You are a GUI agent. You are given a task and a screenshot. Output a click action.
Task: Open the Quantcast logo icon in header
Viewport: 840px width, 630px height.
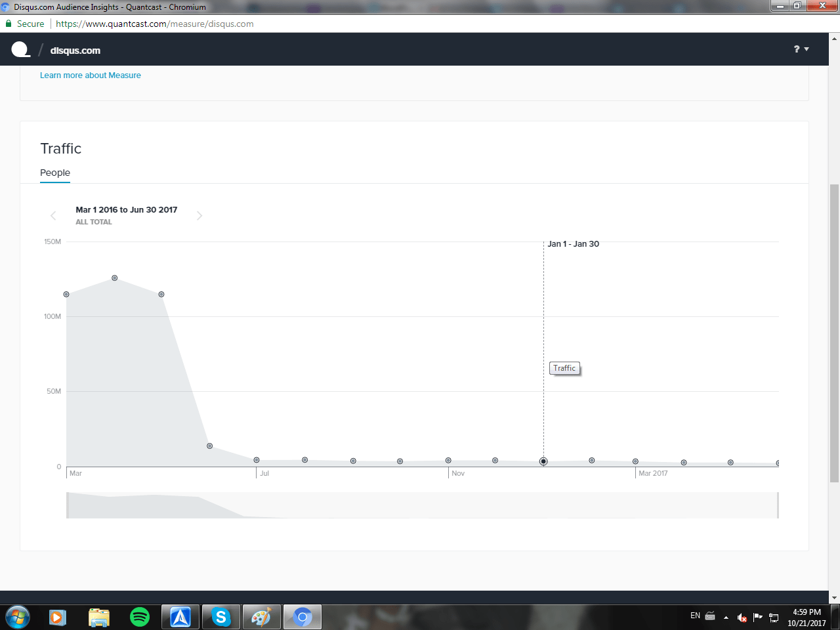click(20, 49)
